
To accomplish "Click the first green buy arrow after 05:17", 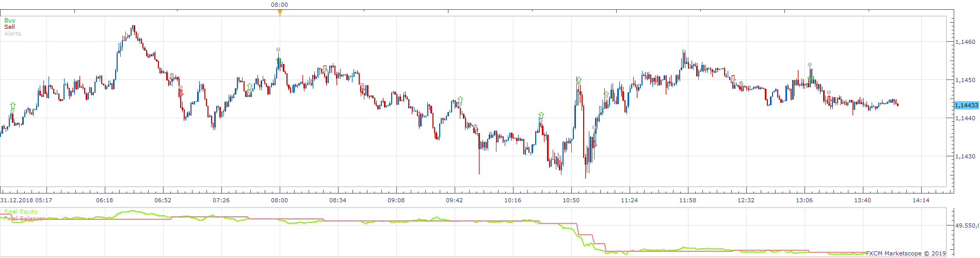I will pos(12,106).
